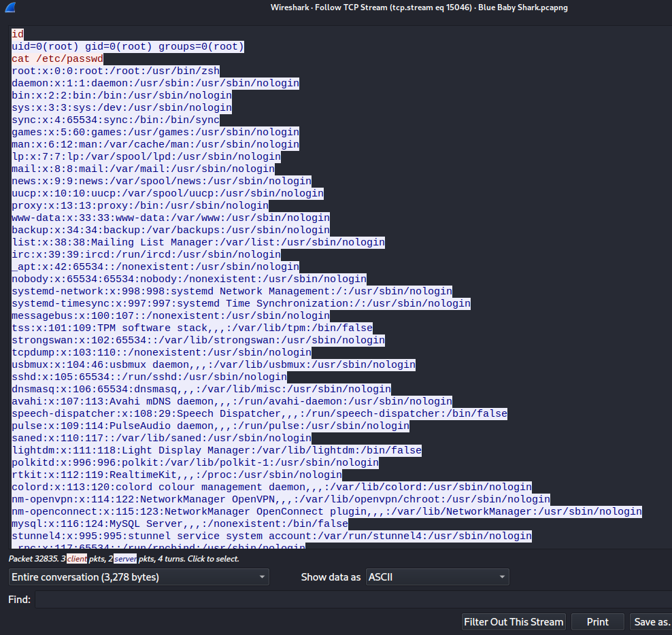The height and width of the screenshot is (635, 672).
Task: Click the sync:x:4:65534 line
Action: click(116, 120)
